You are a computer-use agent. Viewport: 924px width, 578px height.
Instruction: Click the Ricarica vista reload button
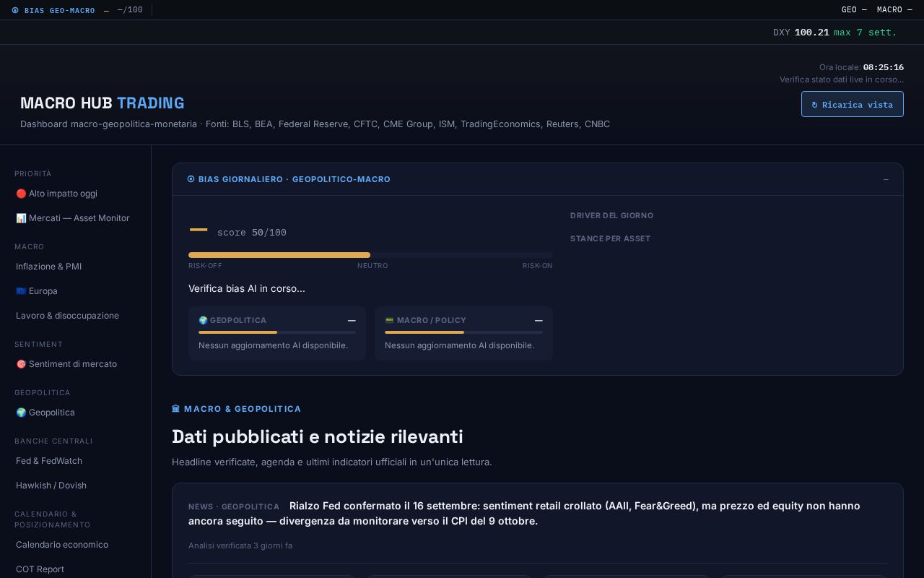point(852,104)
